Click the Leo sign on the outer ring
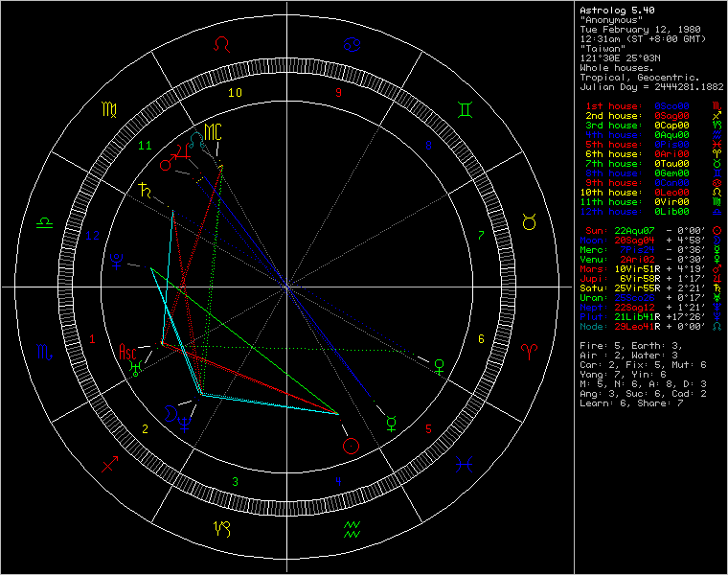 pyautogui.click(x=222, y=45)
